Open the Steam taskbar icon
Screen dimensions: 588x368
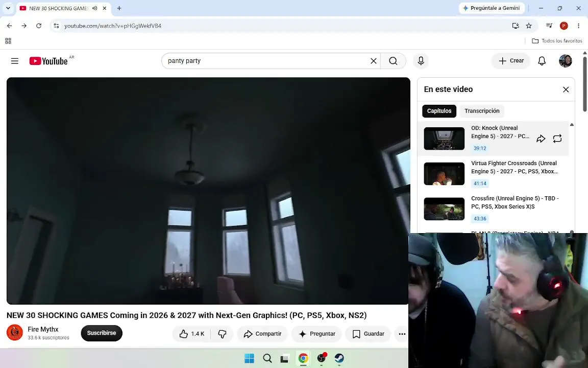(339, 358)
